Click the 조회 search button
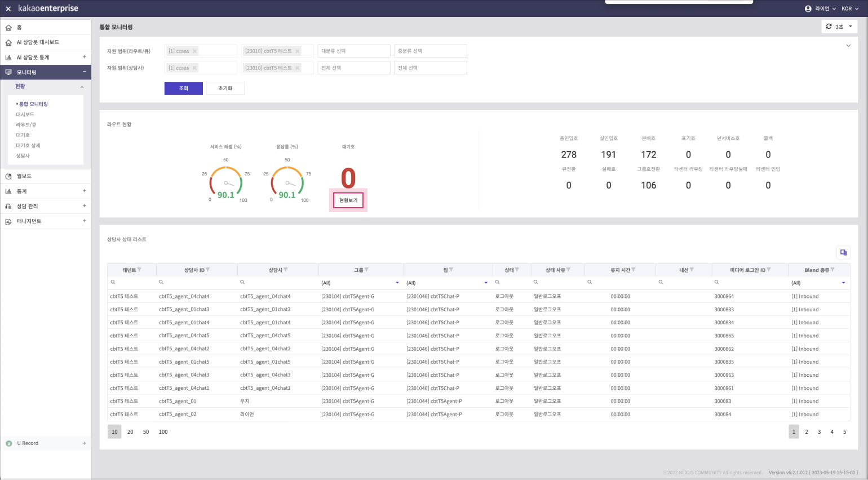868x480 pixels. (x=183, y=89)
